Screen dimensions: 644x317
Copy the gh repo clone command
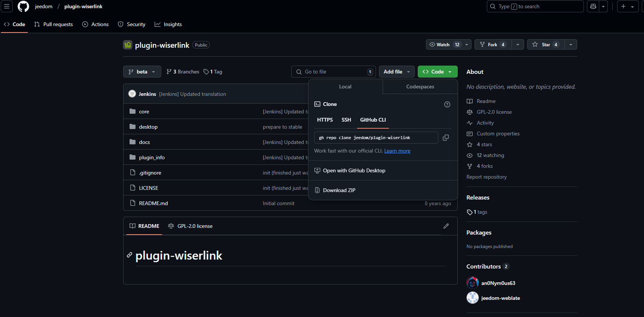[x=446, y=138]
